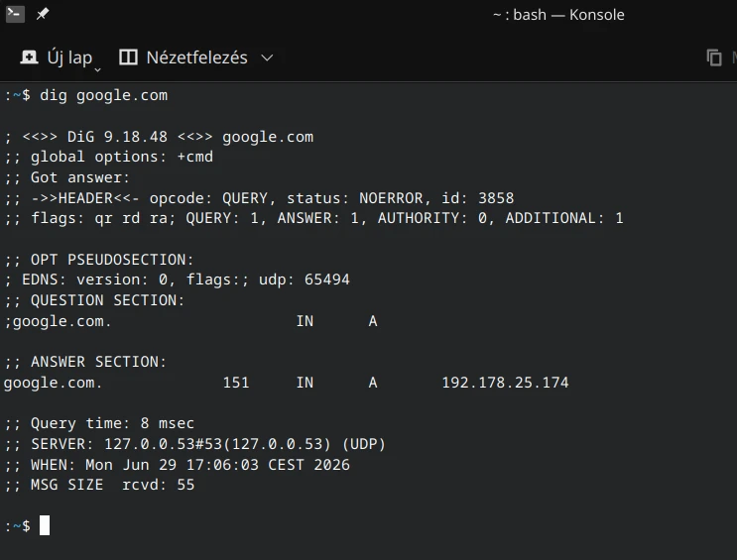Click the new tab icon beside Új lap
The image size is (737, 560).
click(x=29, y=57)
